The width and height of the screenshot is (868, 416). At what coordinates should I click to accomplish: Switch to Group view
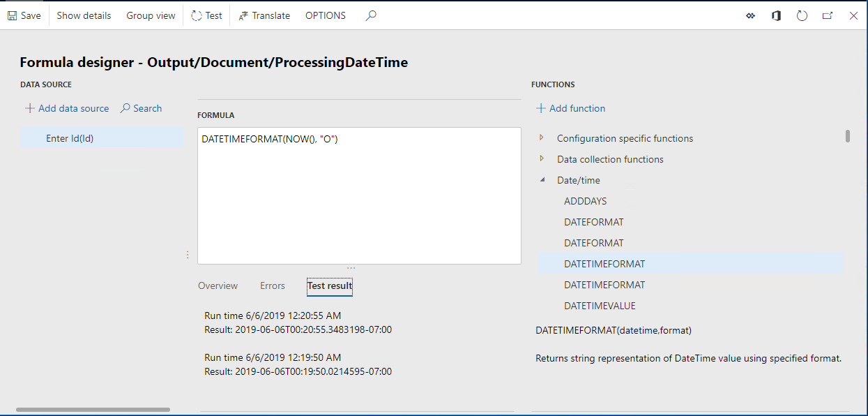pos(151,15)
